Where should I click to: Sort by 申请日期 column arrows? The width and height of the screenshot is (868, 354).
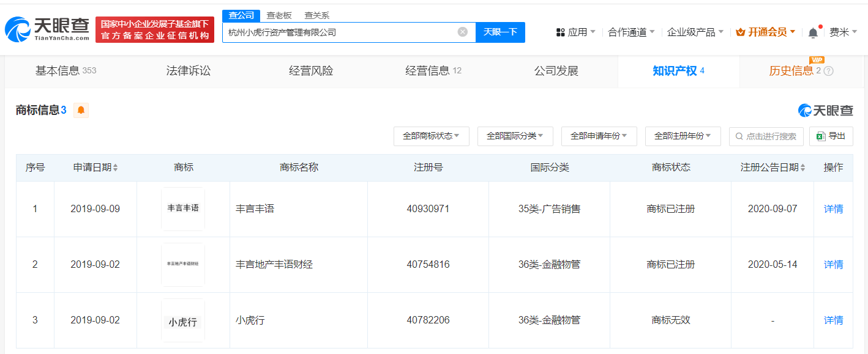(116, 168)
